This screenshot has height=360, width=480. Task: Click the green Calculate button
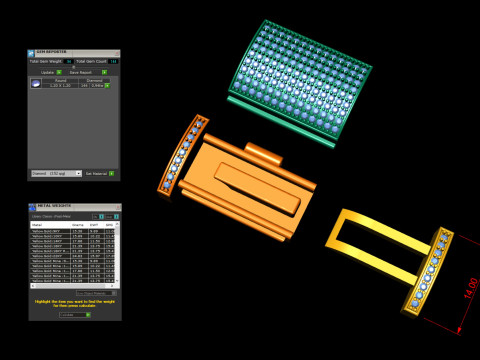click(88, 315)
